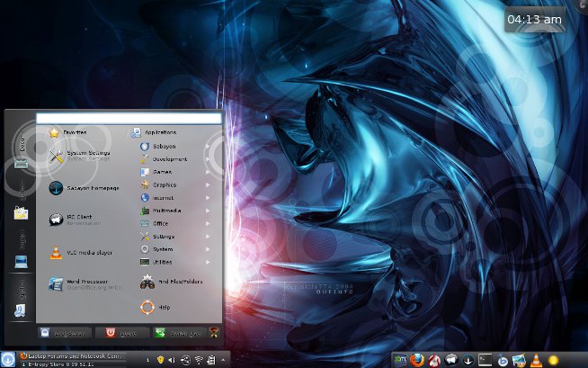Click the network share tray icon
588x368 pixels.
(185, 360)
